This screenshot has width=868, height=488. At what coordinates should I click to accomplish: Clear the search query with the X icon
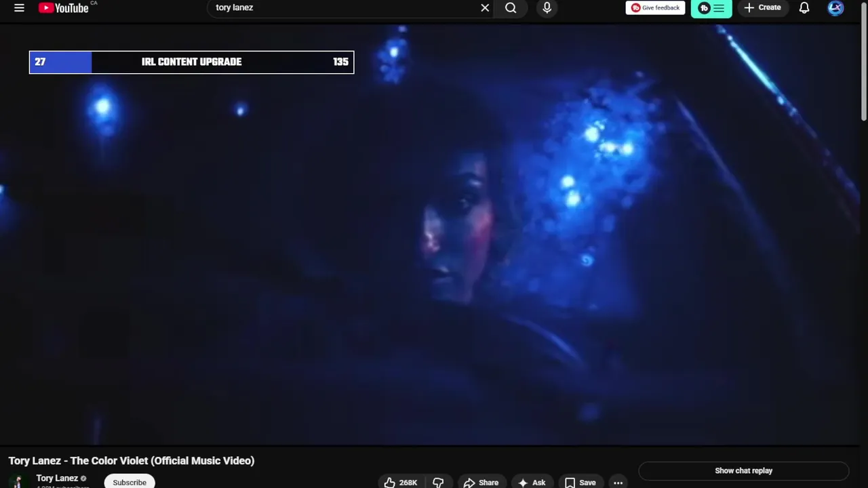click(485, 8)
